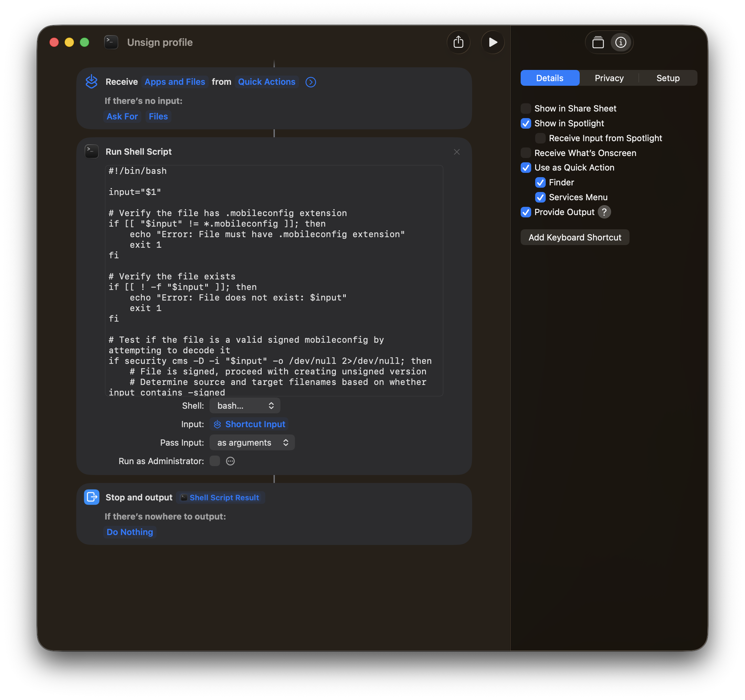The width and height of the screenshot is (745, 700).
Task: Click the action library icon beside info
Action: (x=598, y=42)
